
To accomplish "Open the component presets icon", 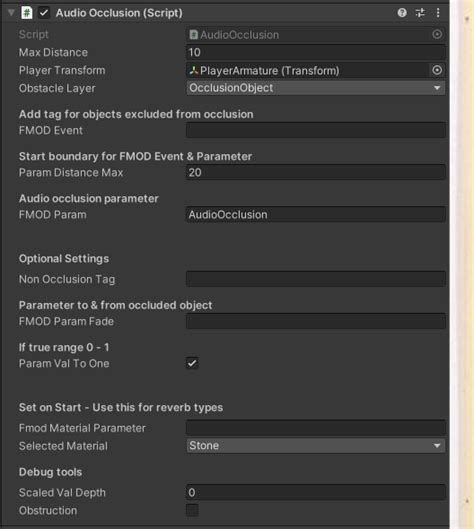I will [420, 13].
